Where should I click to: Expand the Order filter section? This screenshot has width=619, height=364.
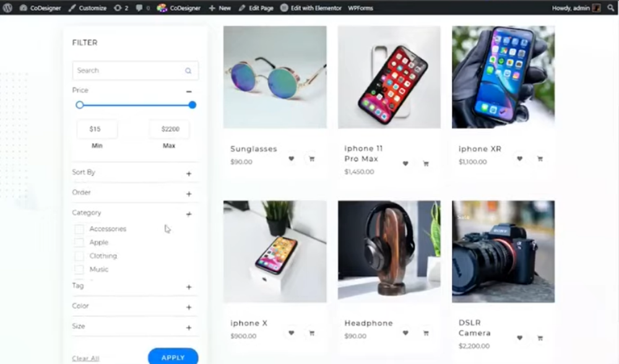coord(189,194)
